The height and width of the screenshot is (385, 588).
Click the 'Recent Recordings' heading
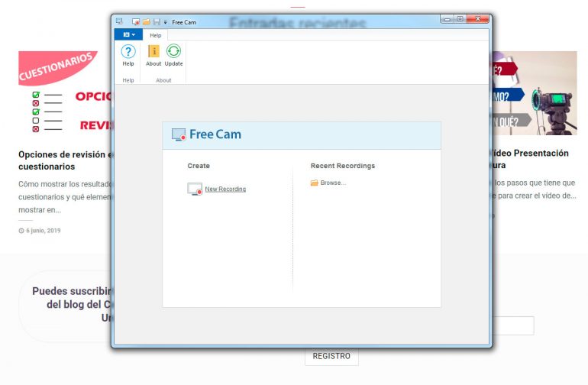tap(343, 166)
